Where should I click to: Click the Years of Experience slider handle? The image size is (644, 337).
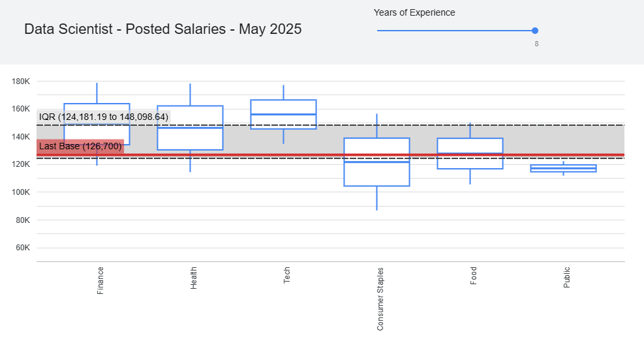pos(535,31)
